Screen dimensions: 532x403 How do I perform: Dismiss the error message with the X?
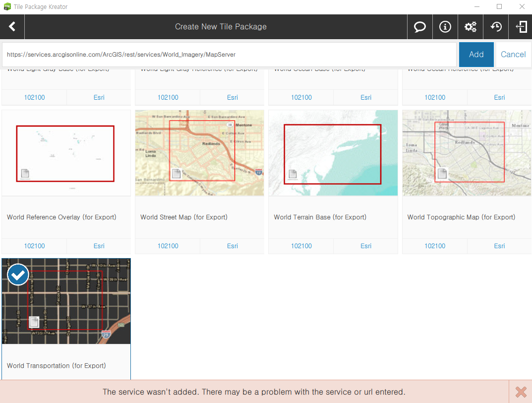pos(521,392)
